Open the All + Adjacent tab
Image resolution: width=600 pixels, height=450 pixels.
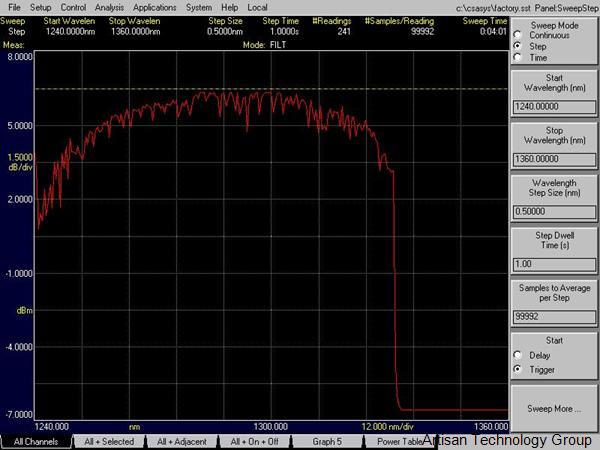tap(181, 441)
